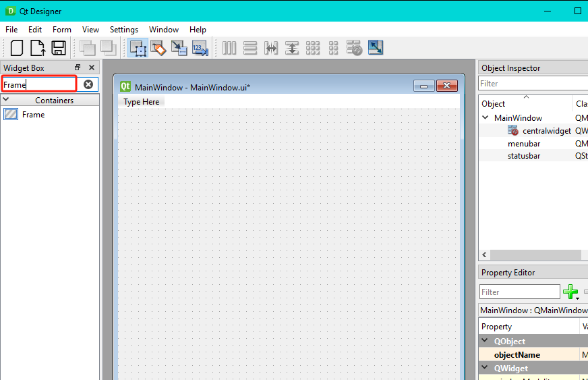Click the dotted form canvas of MainWindow

[x=289, y=244]
